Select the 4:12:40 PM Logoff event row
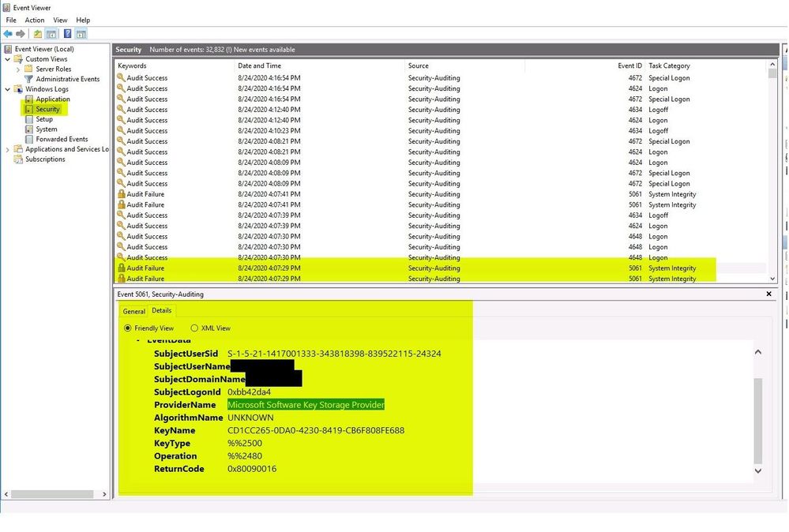 pyautogui.click(x=440, y=110)
